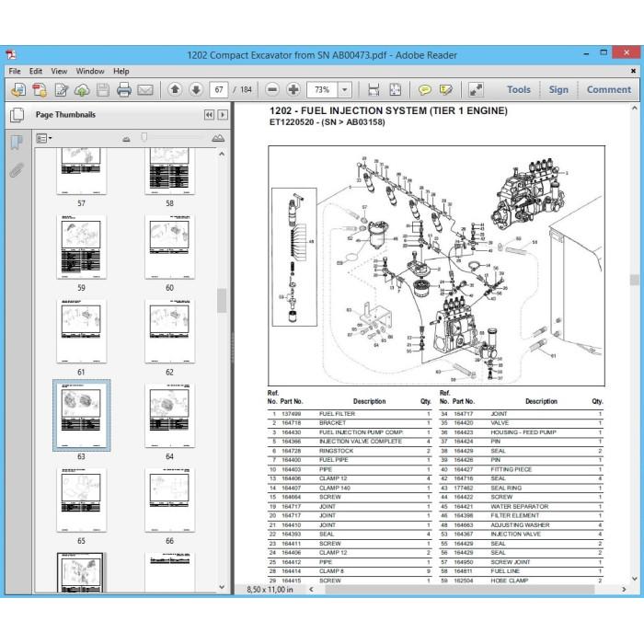Image resolution: width=644 pixels, height=644 pixels.
Task: Enlarge thumbnail size large mountains icon
Action: point(218,138)
